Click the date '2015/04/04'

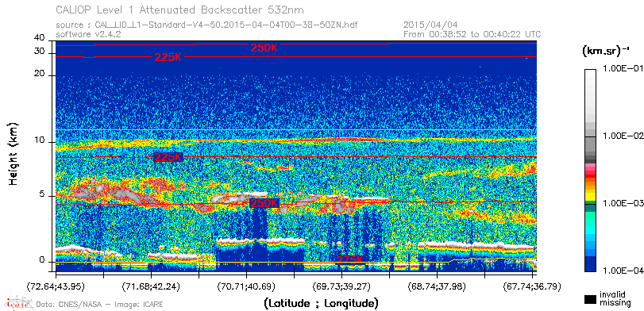[x=430, y=25]
